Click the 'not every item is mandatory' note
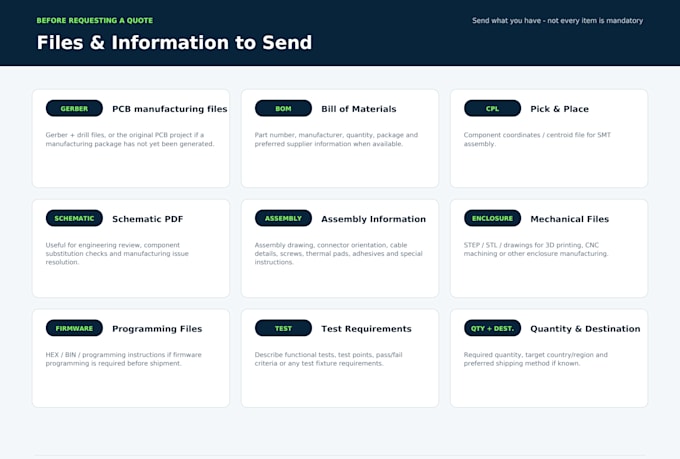The height and width of the screenshot is (459, 680). pos(557,20)
